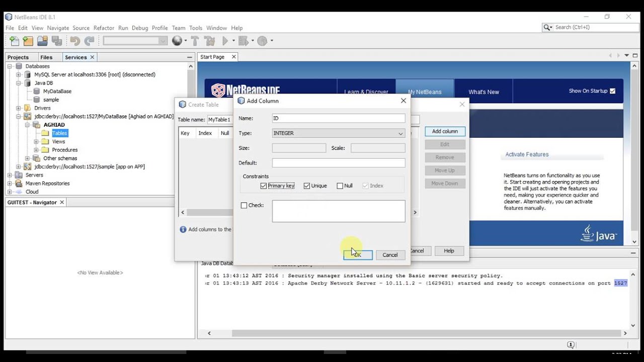Collapse the Databases tree node
The height and width of the screenshot is (362, 644).
[10, 66]
